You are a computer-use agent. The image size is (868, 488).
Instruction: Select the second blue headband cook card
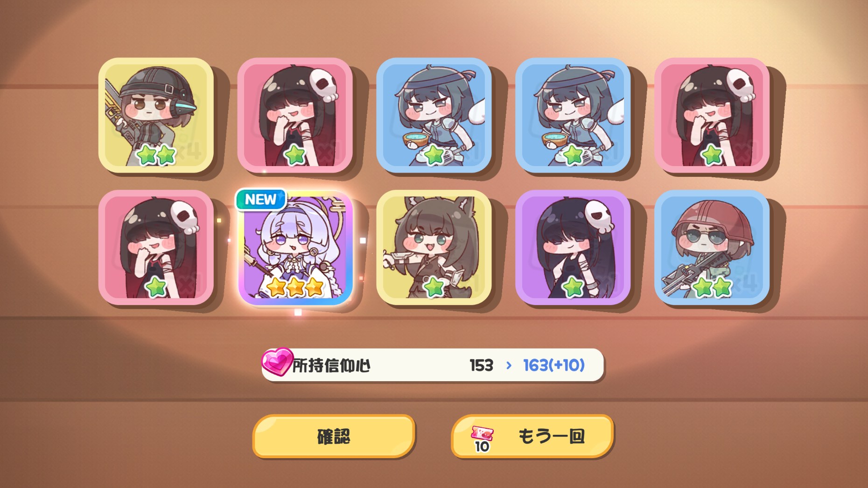click(573, 115)
